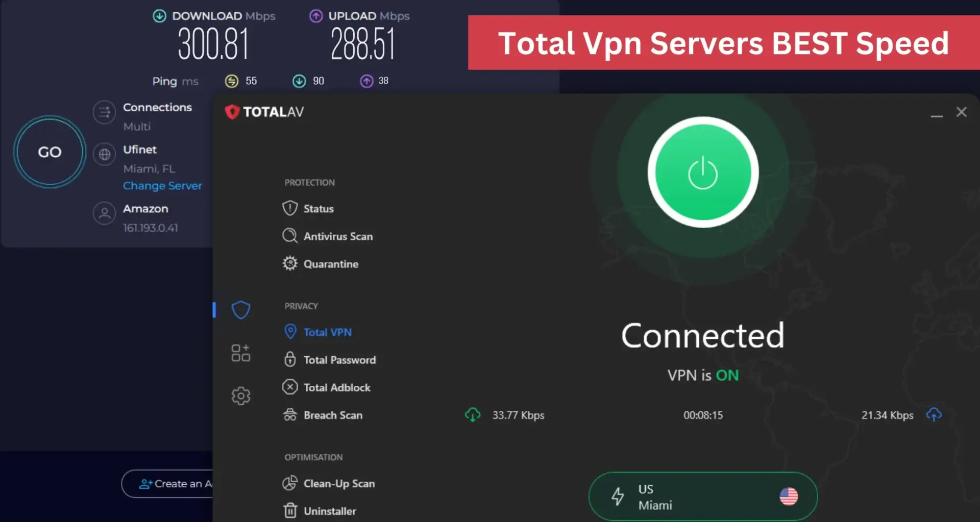
Task: Click the 300.81 download speed value
Action: [x=213, y=44]
